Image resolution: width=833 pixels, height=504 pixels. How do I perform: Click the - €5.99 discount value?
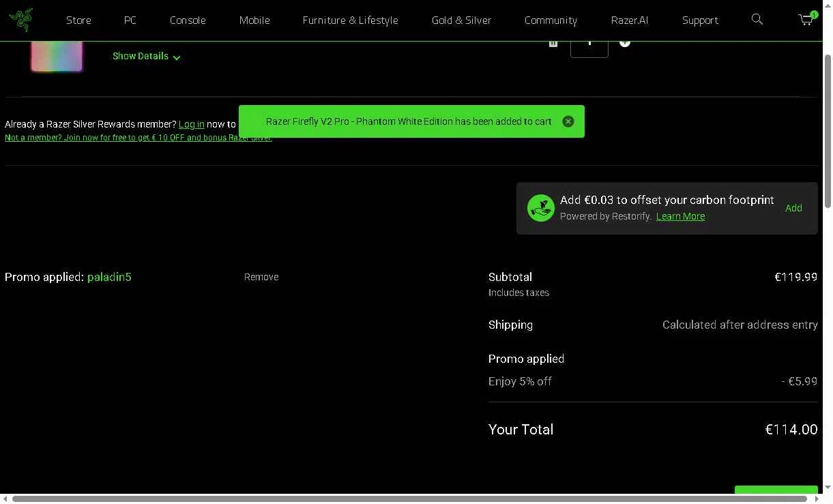pyautogui.click(x=800, y=381)
